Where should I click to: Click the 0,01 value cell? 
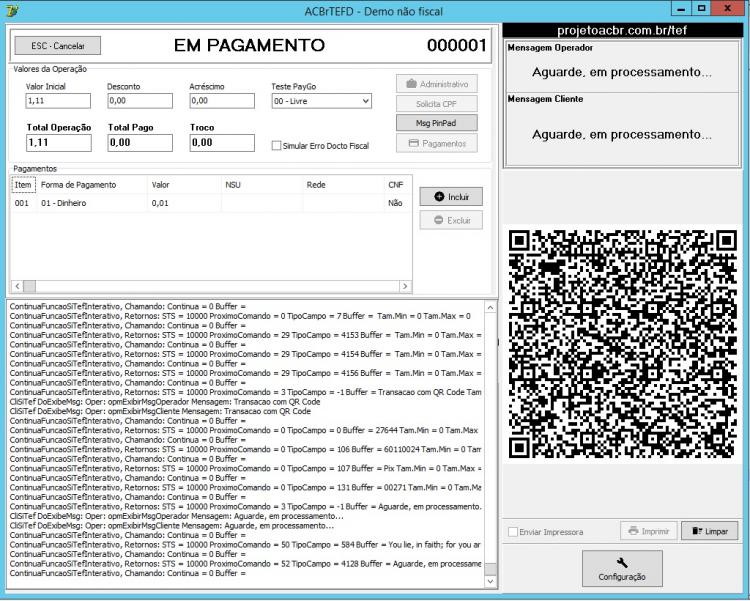point(184,203)
